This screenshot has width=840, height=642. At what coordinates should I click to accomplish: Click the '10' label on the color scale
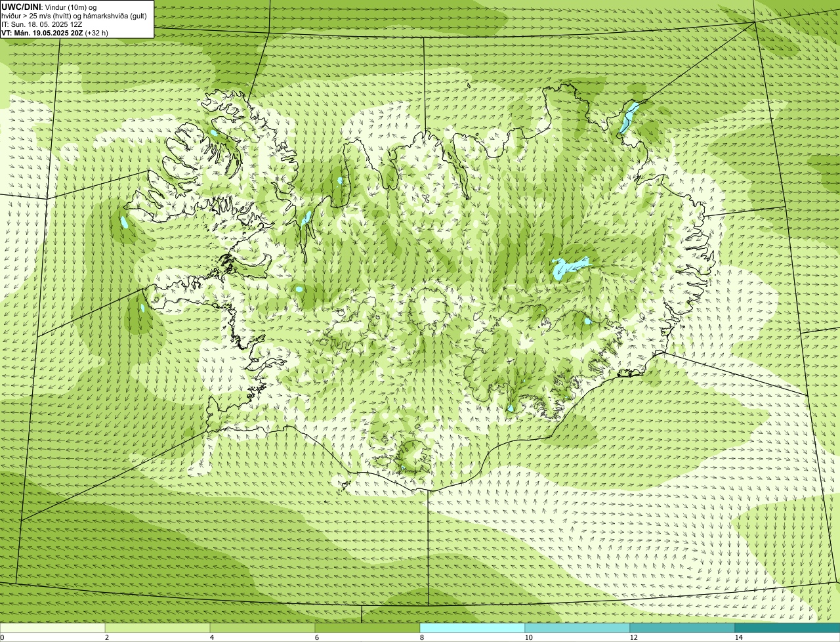(528, 637)
